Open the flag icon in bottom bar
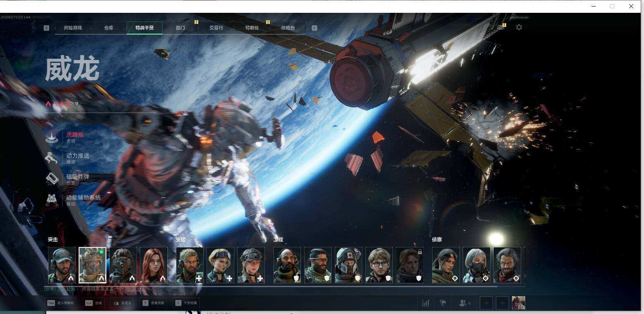Screen dimensions: 644x314 (x=442, y=303)
